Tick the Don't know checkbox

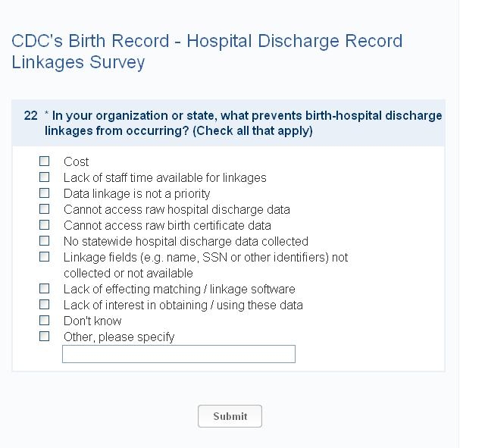(x=45, y=321)
